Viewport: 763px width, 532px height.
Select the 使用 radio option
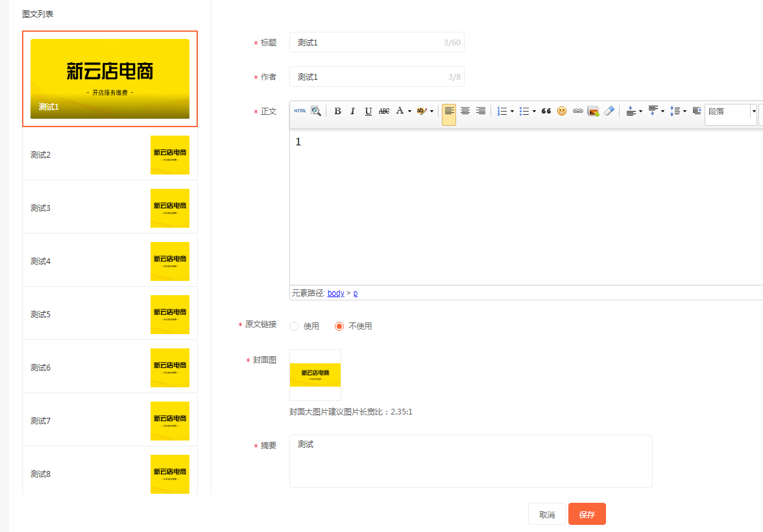(x=294, y=326)
